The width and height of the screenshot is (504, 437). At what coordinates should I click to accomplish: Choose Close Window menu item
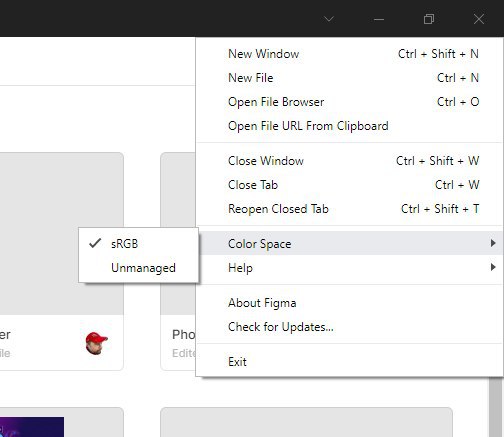click(349, 161)
